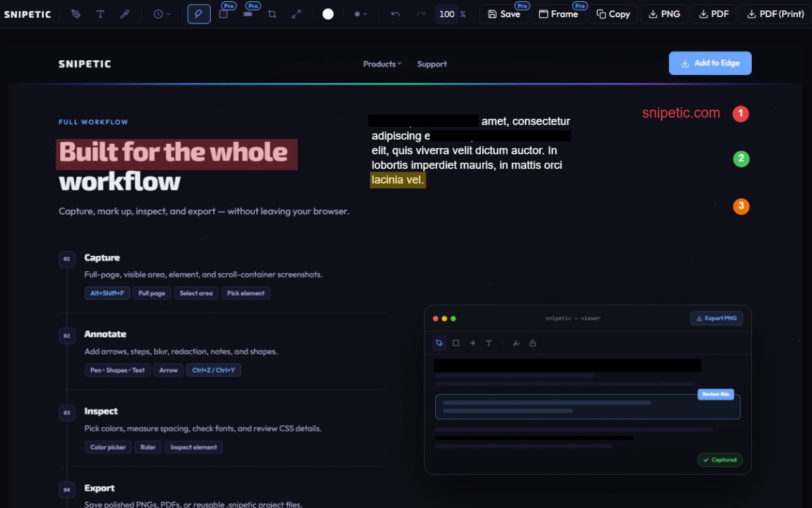This screenshot has height=508, width=812.
Task: Click the Pen · Shapes · Text chip
Action: coord(117,370)
